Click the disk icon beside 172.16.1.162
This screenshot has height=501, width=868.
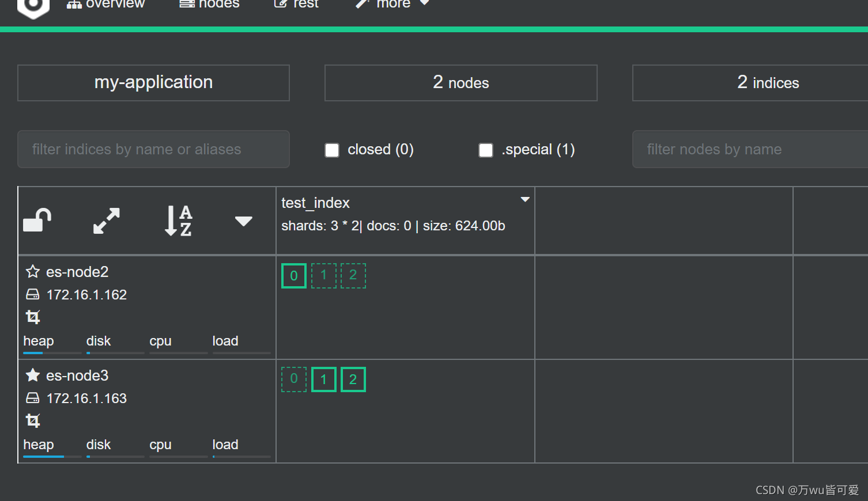(33, 294)
